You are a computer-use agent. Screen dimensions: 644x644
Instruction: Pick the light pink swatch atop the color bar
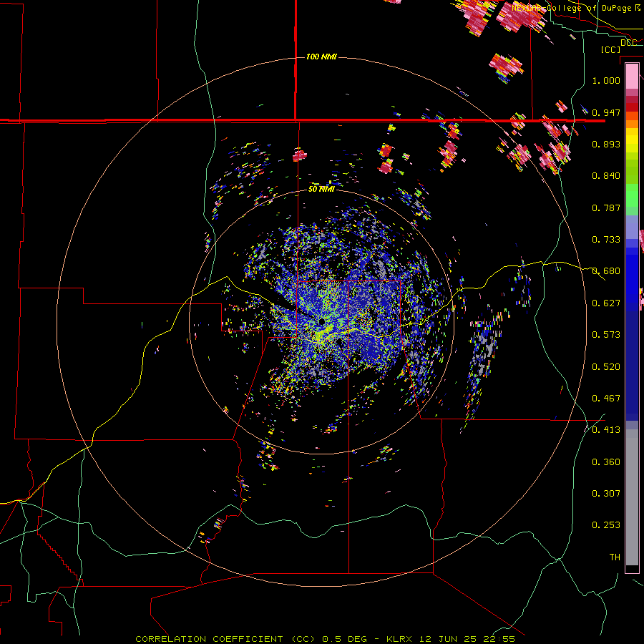(x=632, y=76)
